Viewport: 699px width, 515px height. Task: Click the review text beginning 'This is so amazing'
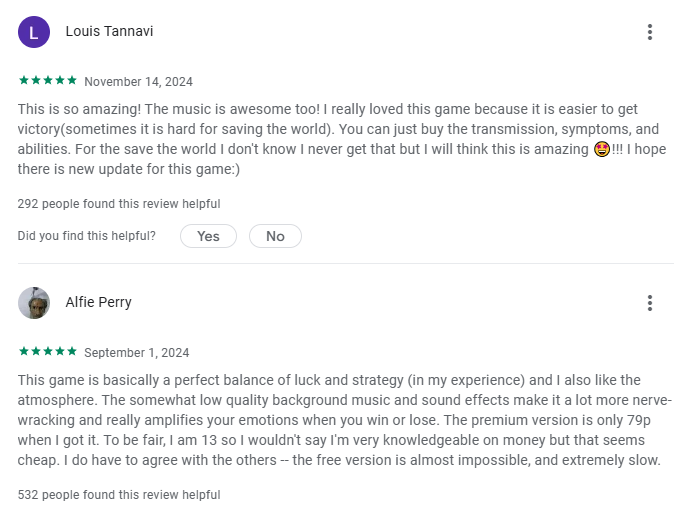(342, 139)
